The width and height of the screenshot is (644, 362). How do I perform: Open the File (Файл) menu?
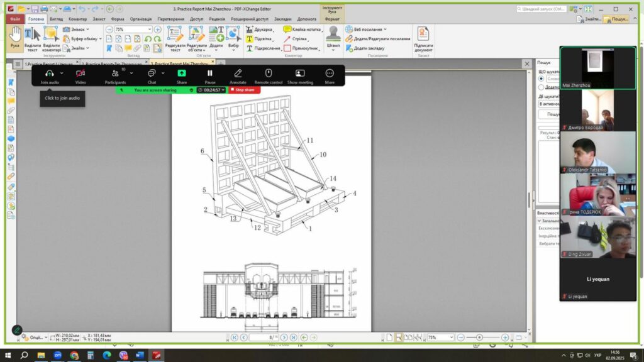click(x=15, y=19)
